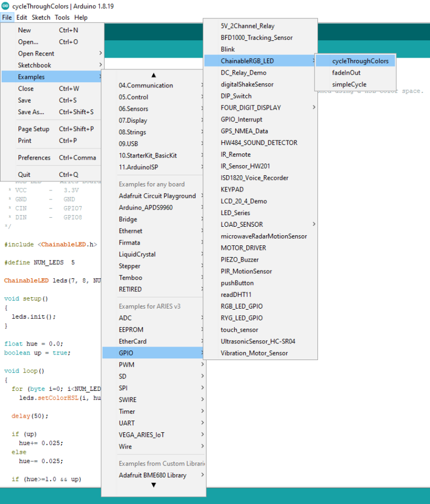This screenshot has width=430, height=504.
Task: Open Adafruit BME680 Library examples
Action: tap(152, 475)
